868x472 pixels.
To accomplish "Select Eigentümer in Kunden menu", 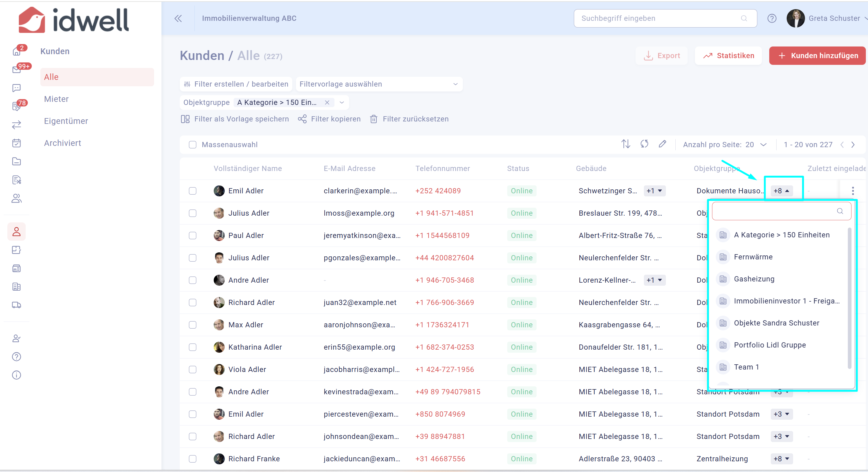I will (x=66, y=121).
